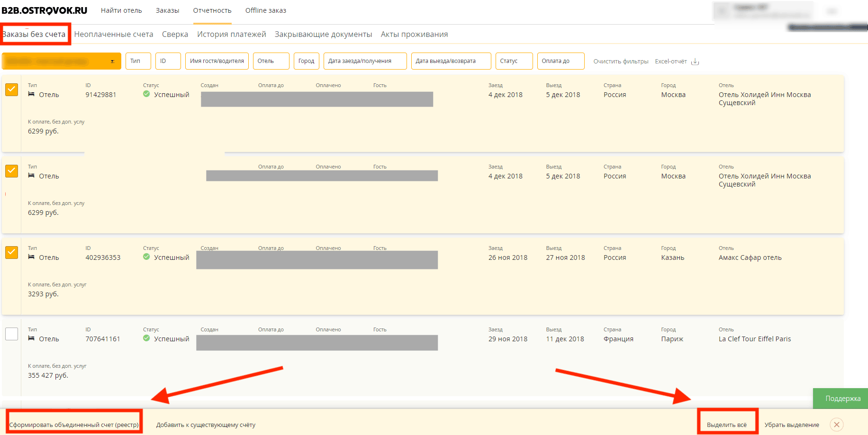This screenshot has width=868, height=435.
Task: Go to the Заказы section
Action: tap(168, 10)
